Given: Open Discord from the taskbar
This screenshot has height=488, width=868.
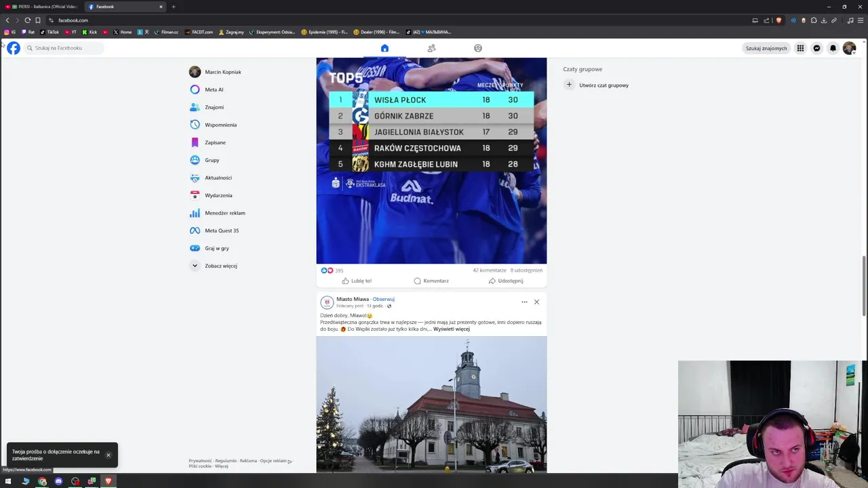Looking at the screenshot, I should click(x=58, y=481).
